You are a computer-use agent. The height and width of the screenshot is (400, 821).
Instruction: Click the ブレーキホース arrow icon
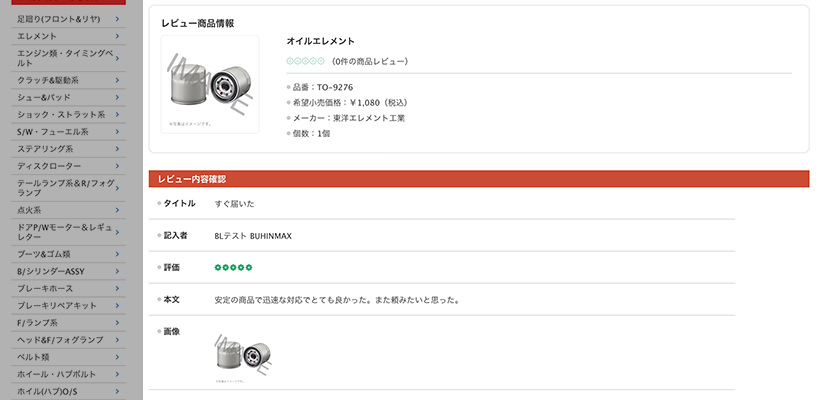point(117,288)
